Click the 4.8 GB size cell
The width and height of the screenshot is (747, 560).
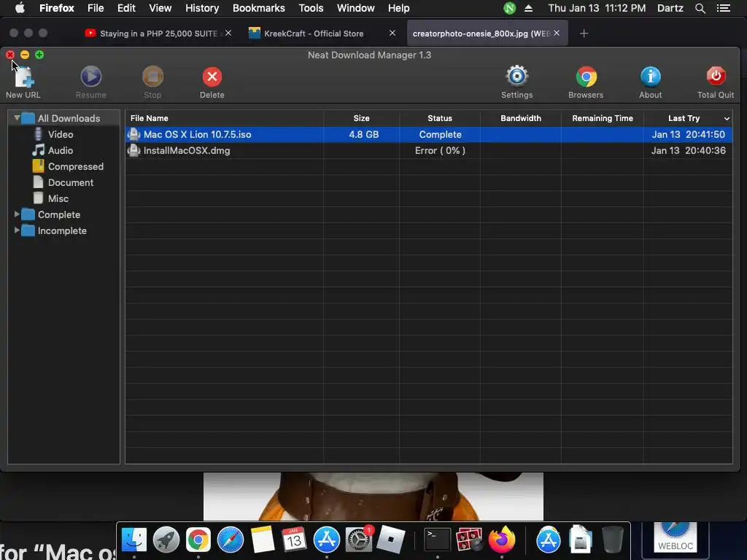coord(363,134)
